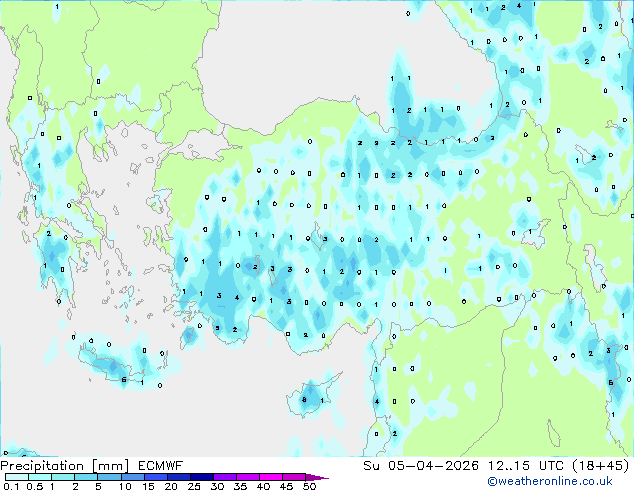Select the 2–5 mm legend color box
This screenshot has height=490, width=634.
(x=86, y=477)
